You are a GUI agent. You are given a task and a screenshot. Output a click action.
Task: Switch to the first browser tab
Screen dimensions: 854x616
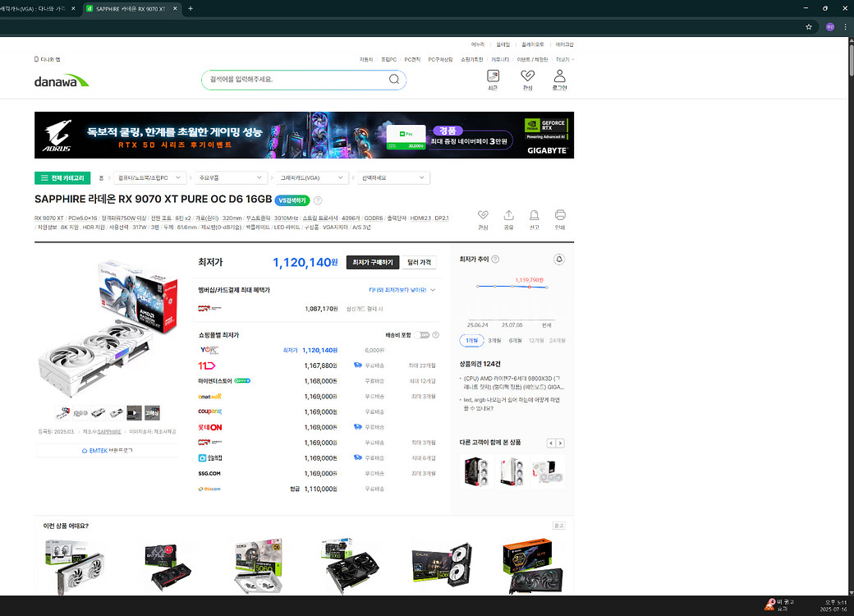pyautogui.click(x=38, y=9)
